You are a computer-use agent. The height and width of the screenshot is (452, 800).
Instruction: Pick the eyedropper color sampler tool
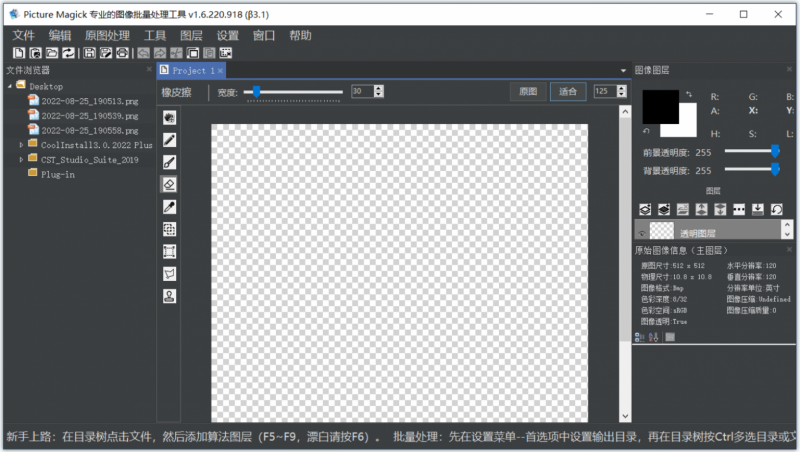coord(169,207)
